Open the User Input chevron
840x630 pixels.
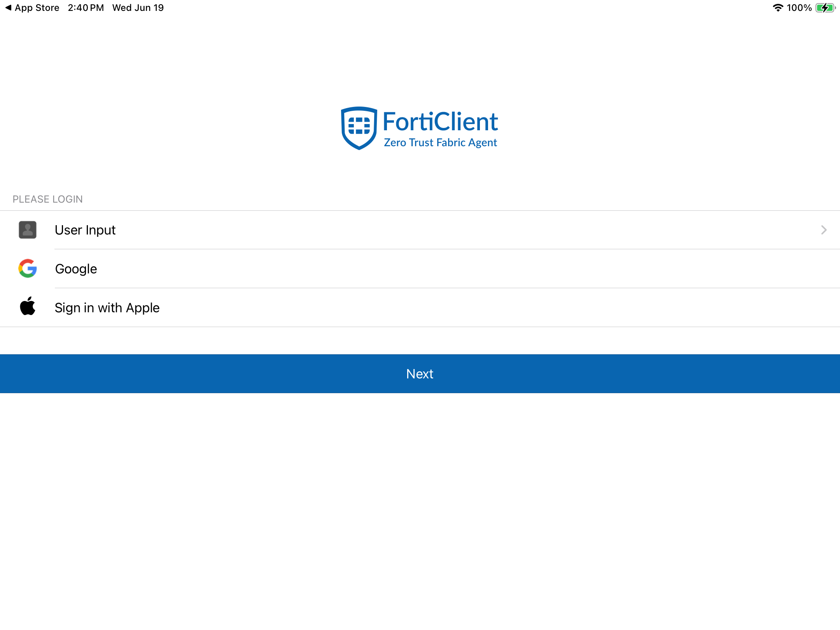[x=824, y=230]
